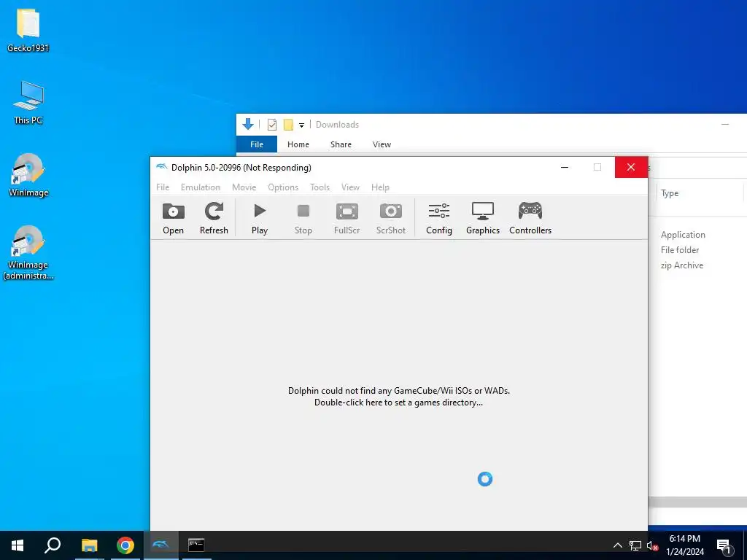Open Google Chrome from the taskbar
The width and height of the screenshot is (747, 560).
coord(125,545)
